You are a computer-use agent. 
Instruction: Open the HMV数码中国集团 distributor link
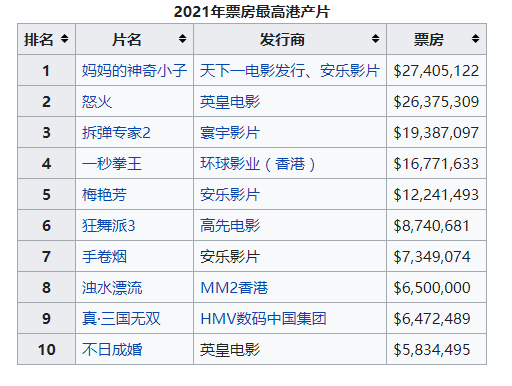tap(263, 319)
